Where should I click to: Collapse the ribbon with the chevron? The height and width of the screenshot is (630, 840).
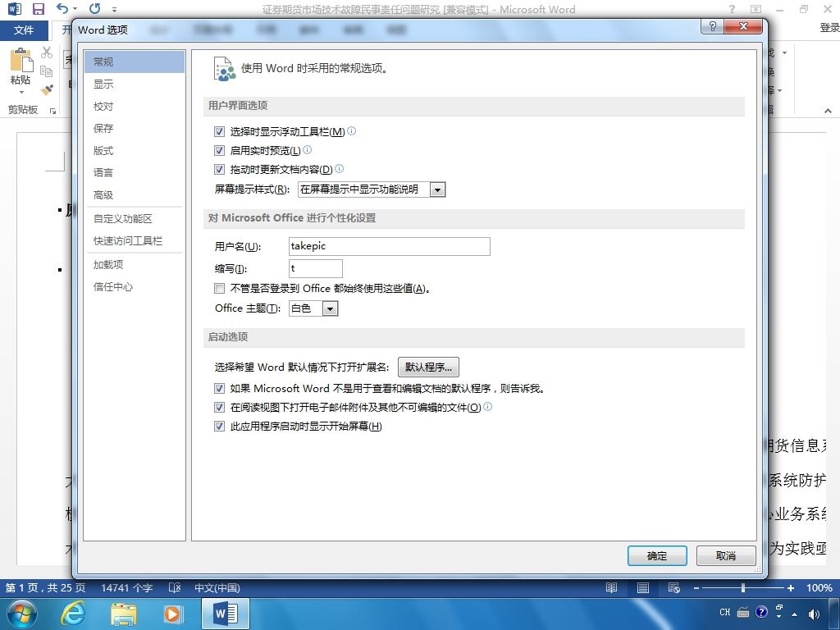pos(828,111)
